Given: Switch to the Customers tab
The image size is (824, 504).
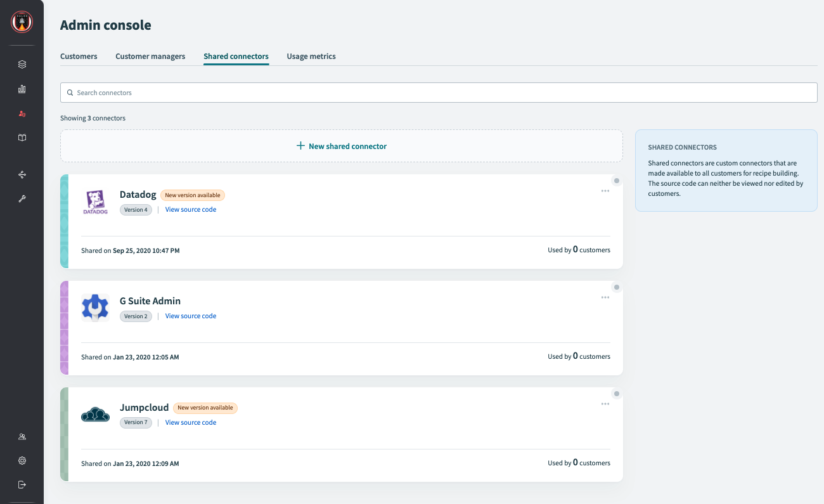Looking at the screenshot, I should point(79,56).
